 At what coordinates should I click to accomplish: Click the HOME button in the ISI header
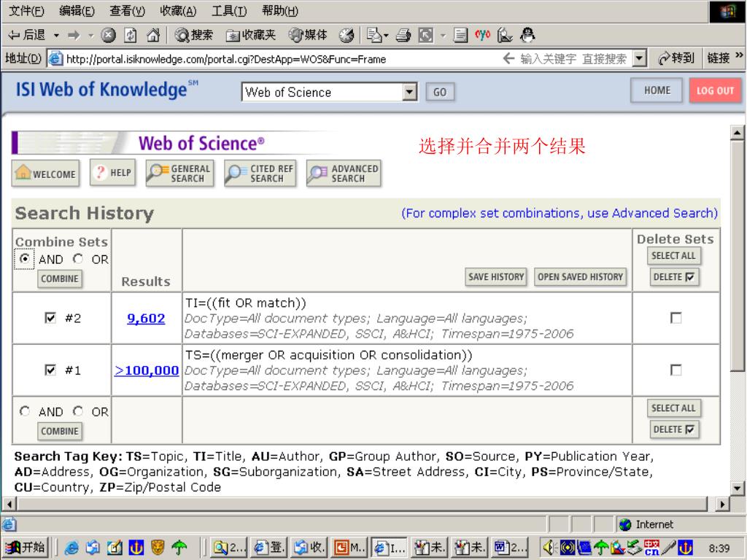(657, 90)
